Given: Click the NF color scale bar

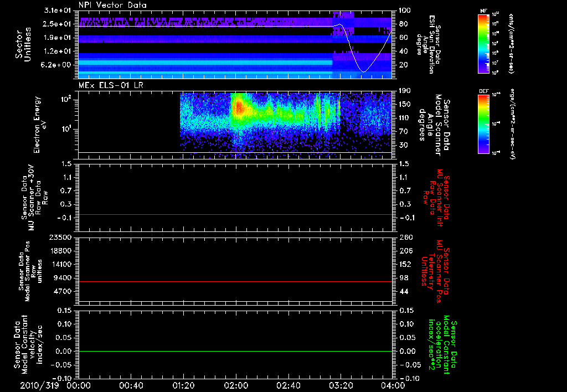Looking at the screenshot, I should tap(483, 43).
